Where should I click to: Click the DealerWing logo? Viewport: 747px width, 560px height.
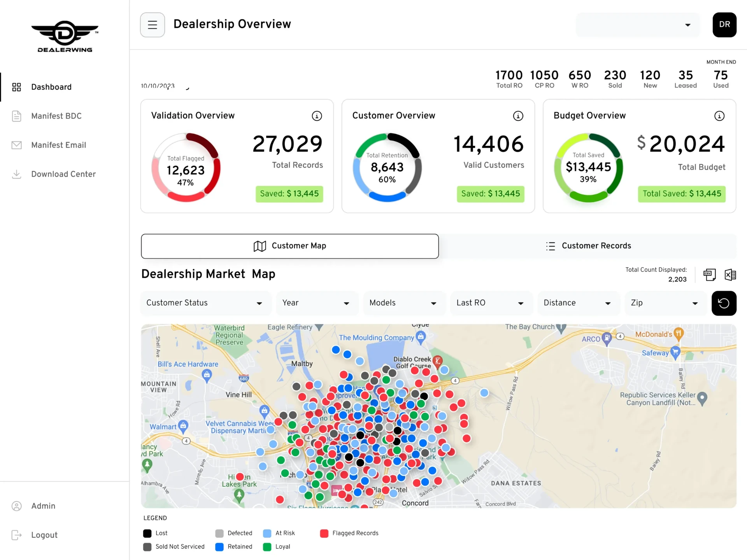[65, 37]
